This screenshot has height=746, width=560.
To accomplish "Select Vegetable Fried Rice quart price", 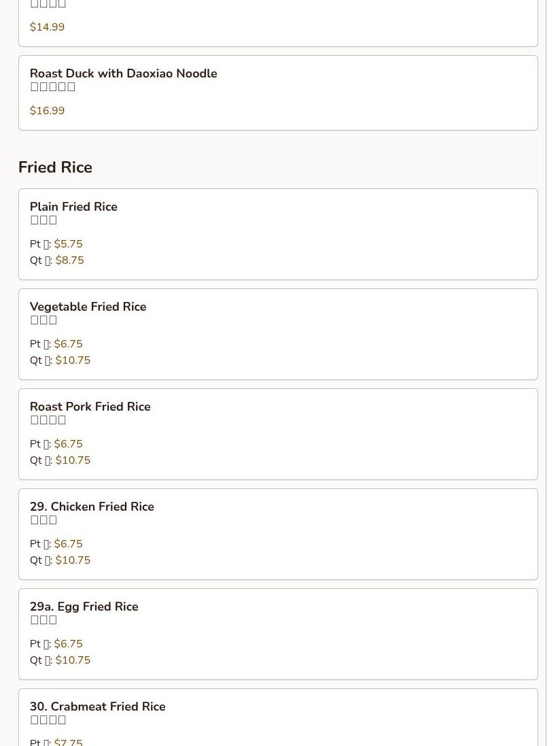I will [72, 360].
